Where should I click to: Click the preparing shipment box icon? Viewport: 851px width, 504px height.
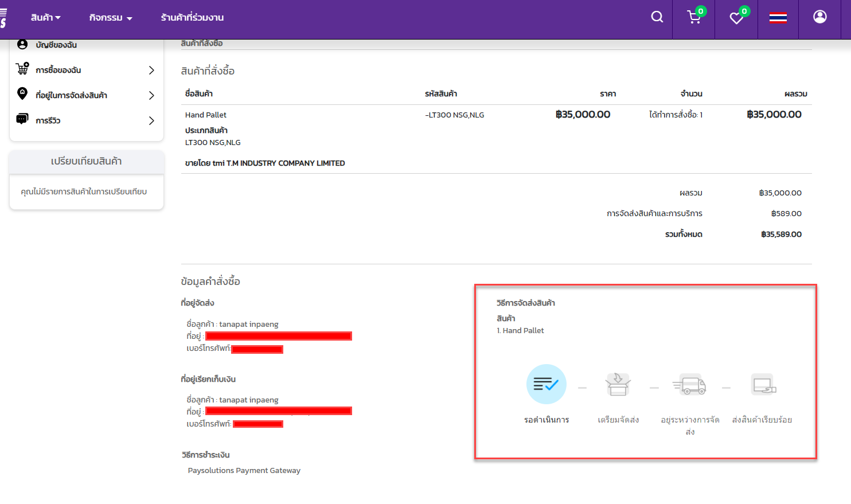618,384
